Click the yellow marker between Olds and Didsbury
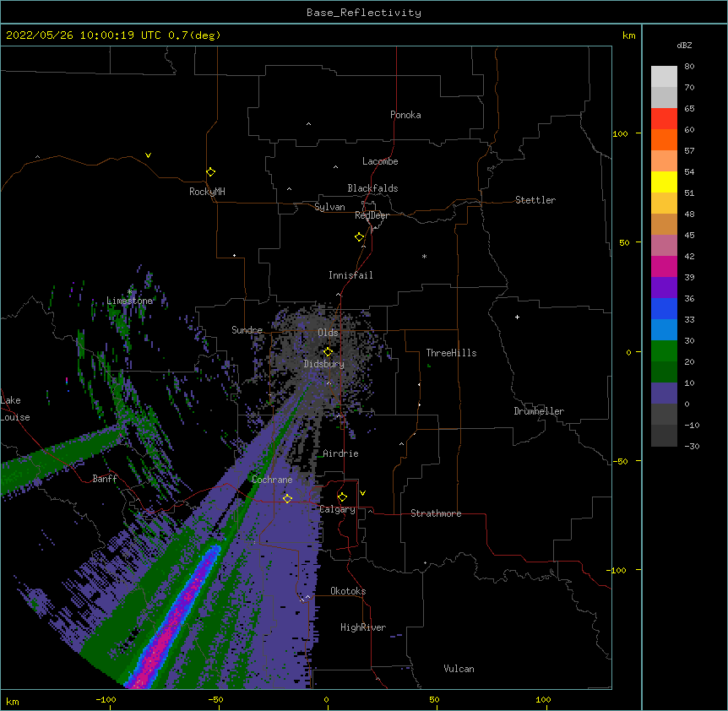The image size is (728, 711). [328, 351]
